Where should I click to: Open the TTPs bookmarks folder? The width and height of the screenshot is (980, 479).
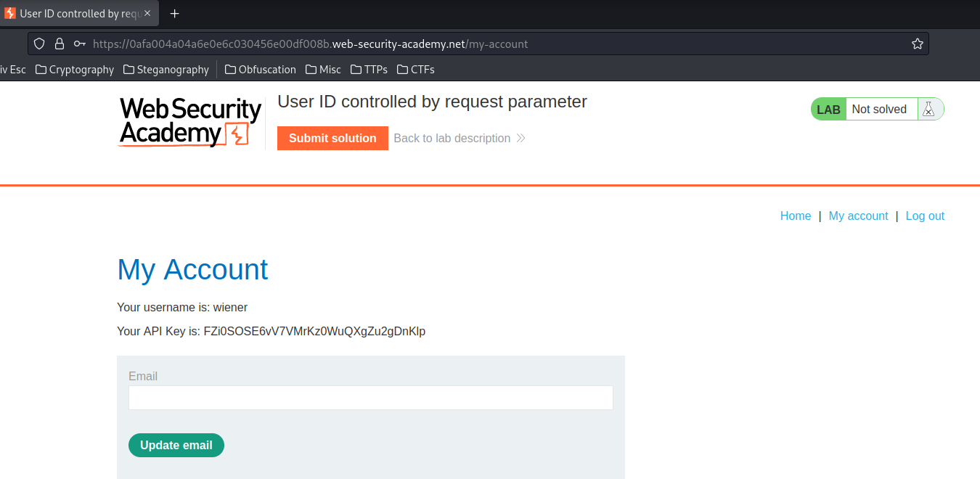point(369,70)
